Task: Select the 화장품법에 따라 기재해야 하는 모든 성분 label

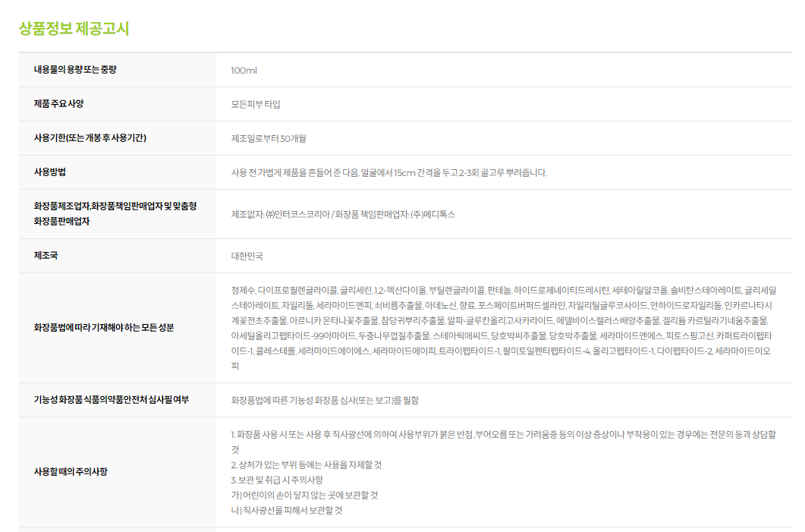Action: click(103, 328)
